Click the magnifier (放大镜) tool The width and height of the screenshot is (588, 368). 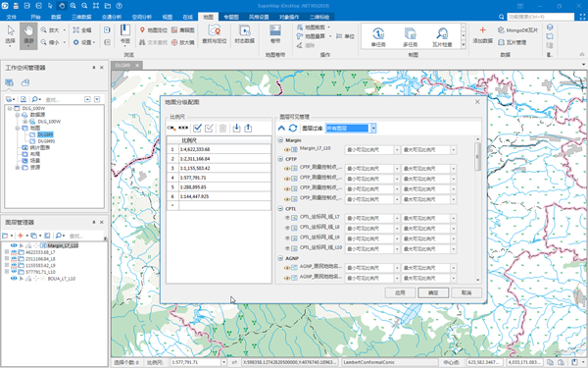point(183,42)
